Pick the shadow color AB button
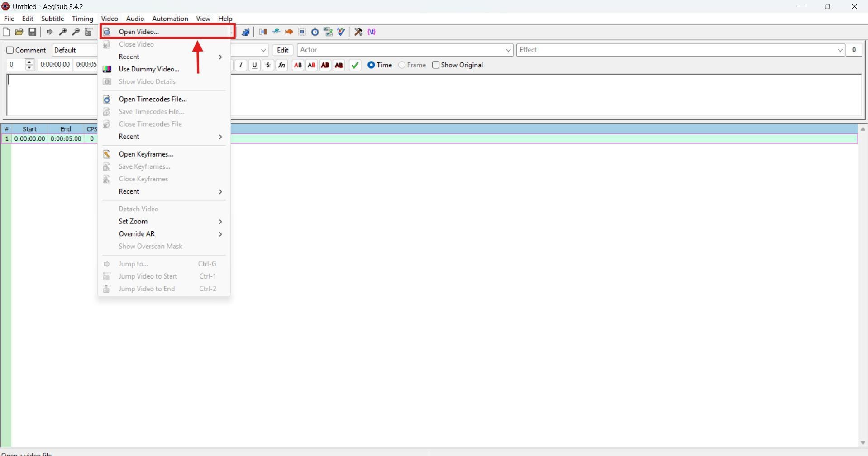 point(339,65)
